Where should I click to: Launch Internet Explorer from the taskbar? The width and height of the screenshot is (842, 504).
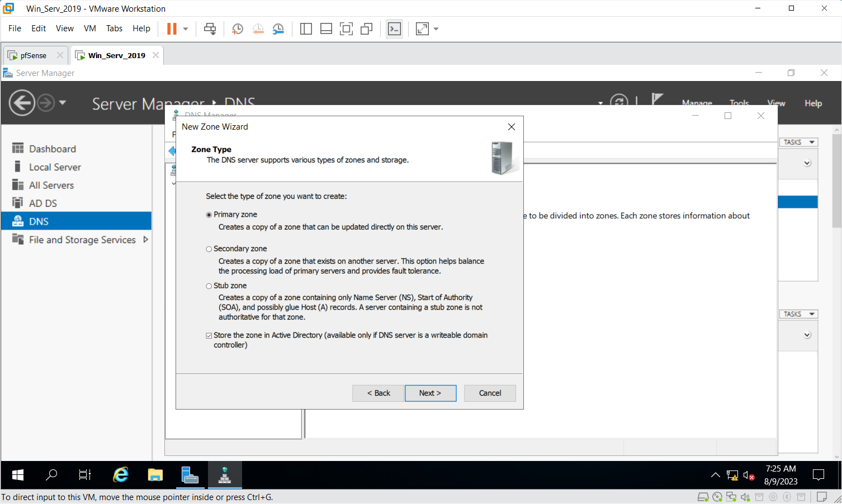tap(121, 475)
